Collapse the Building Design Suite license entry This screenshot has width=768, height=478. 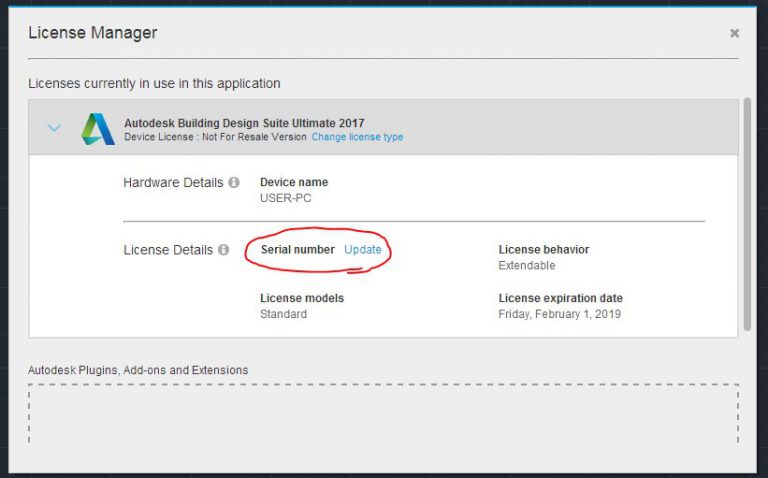click(54, 128)
